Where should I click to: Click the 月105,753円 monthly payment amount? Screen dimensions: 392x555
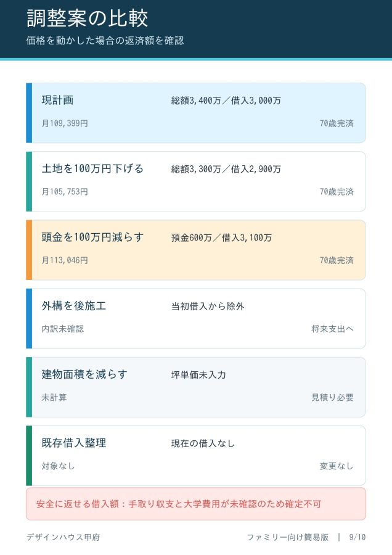65,192
